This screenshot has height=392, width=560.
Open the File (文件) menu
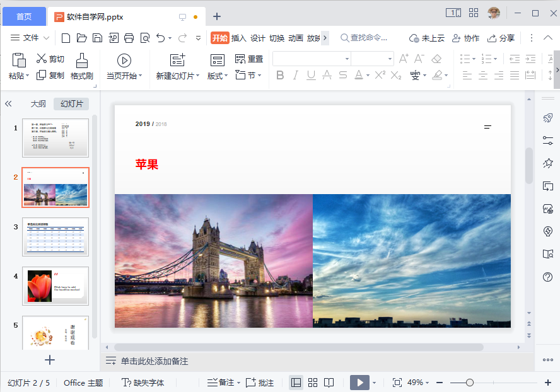pyautogui.click(x=30, y=38)
